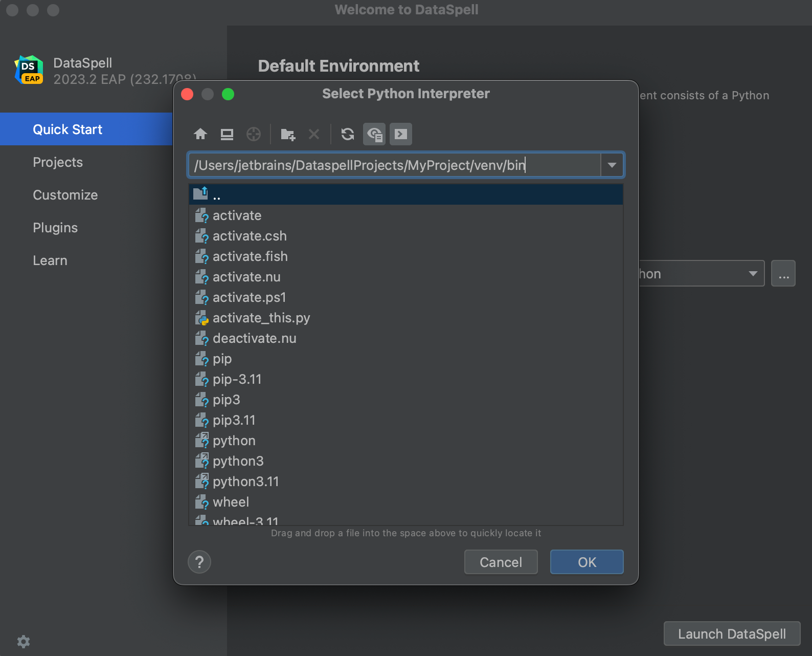
Task: Select the wheel file
Action: 406,502
